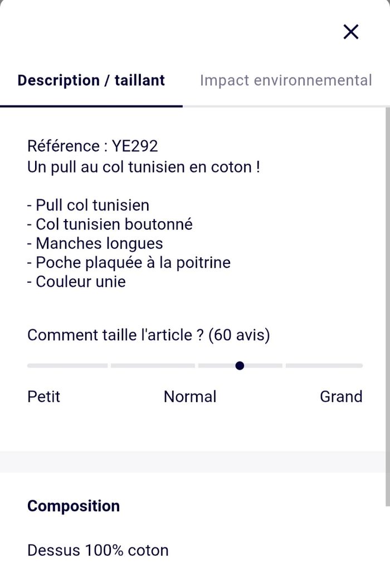Image resolution: width=390 pixels, height=588 pixels.
Task: Click the Composition heading
Action: click(74, 506)
